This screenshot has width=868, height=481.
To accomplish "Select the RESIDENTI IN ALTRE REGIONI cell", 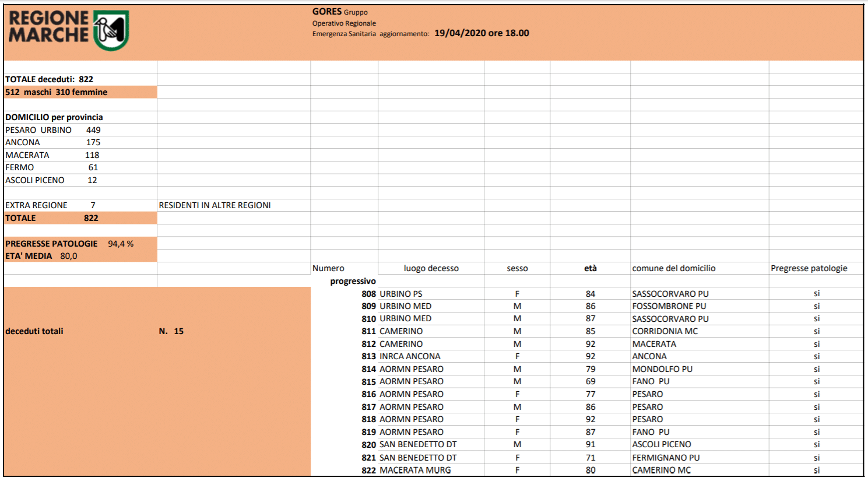I will [x=215, y=205].
